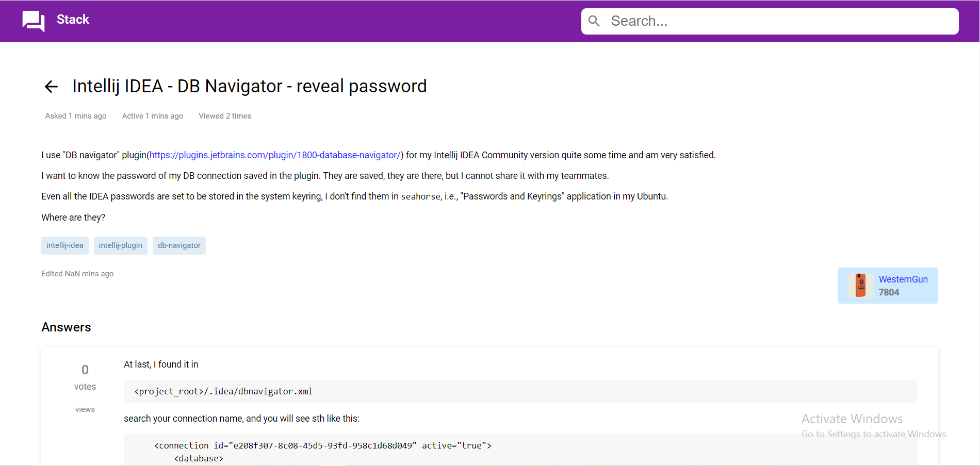980x466 pixels.
Task: Select the intellij-plugin tag
Action: click(120, 245)
